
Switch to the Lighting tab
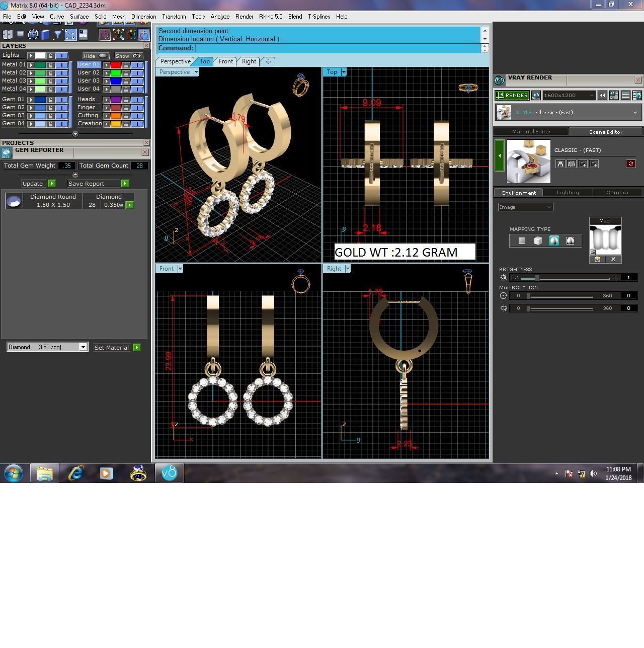point(568,193)
